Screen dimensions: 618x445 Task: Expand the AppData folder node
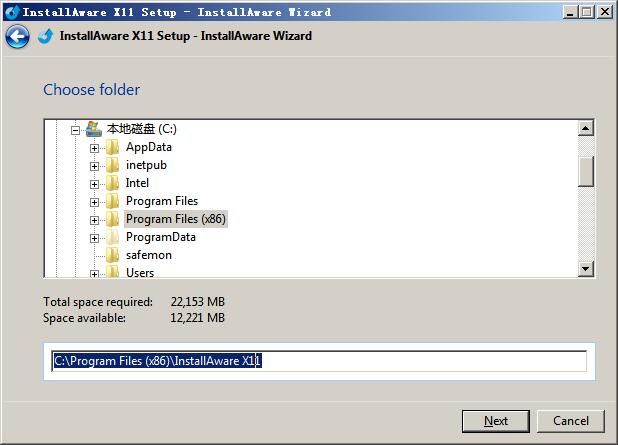(x=94, y=148)
